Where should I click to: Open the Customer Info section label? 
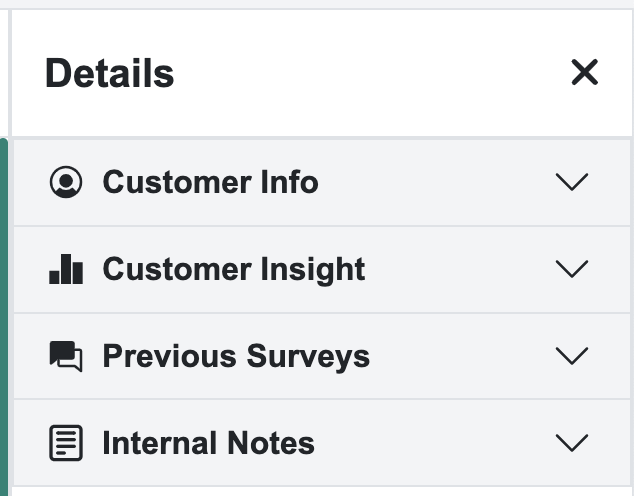(210, 182)
